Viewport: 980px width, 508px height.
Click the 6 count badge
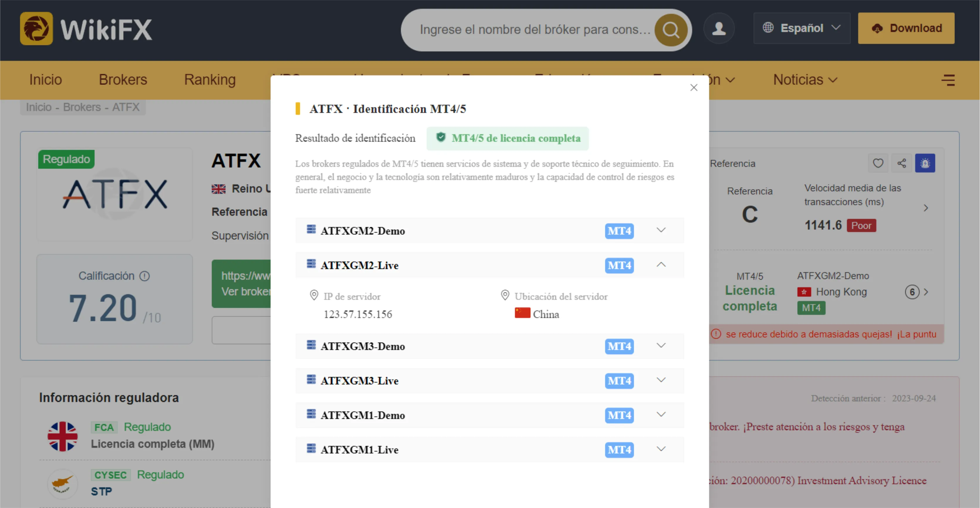(x=912, y=292)
